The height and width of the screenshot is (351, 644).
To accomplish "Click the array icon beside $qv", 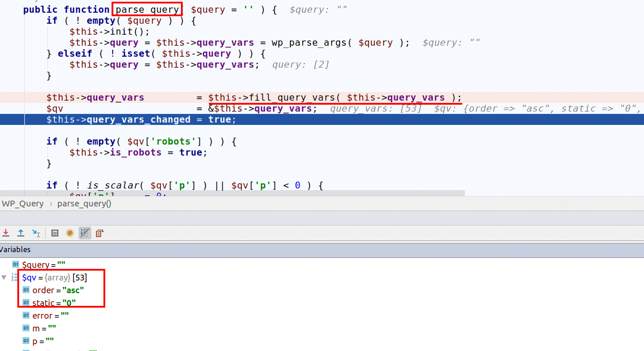I will tap(14, 277).
